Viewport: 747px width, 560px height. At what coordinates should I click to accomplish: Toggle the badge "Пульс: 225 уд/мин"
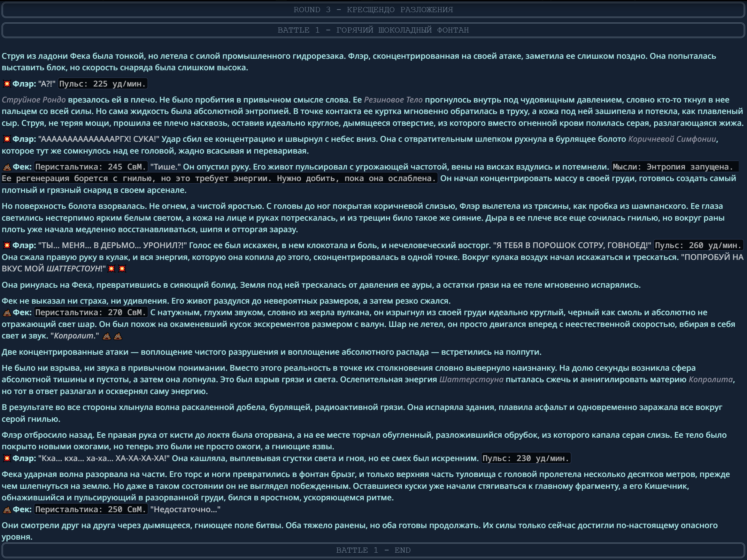(102, 84)
